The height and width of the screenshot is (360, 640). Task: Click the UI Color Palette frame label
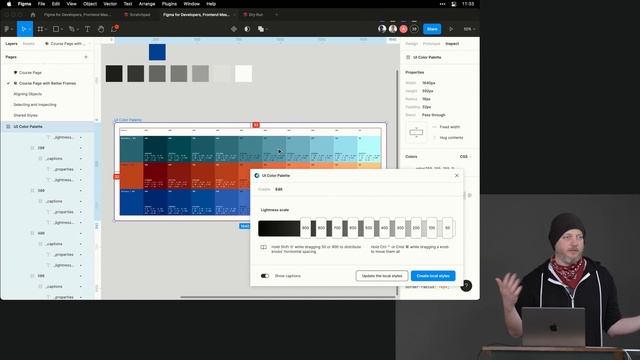[x=128, y=120]
